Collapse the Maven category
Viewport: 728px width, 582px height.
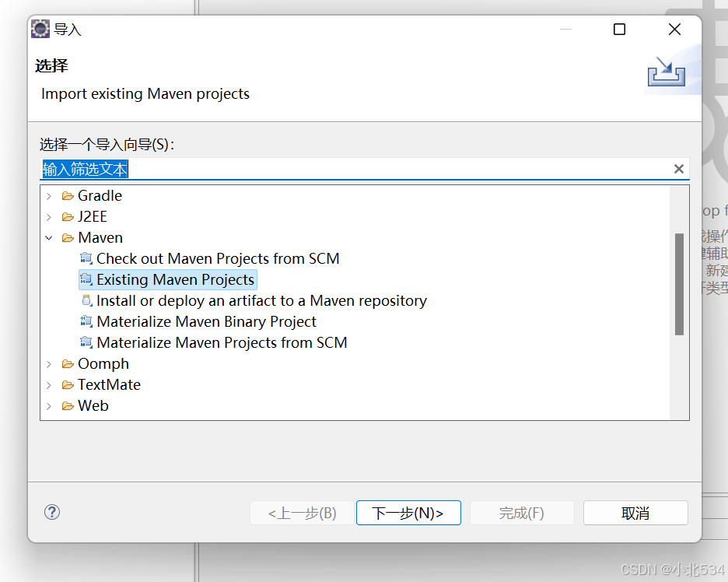49,237
